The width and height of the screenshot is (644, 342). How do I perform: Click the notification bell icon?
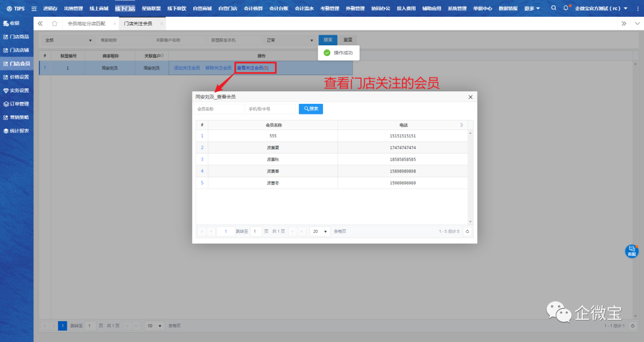(x=565, y=8)
